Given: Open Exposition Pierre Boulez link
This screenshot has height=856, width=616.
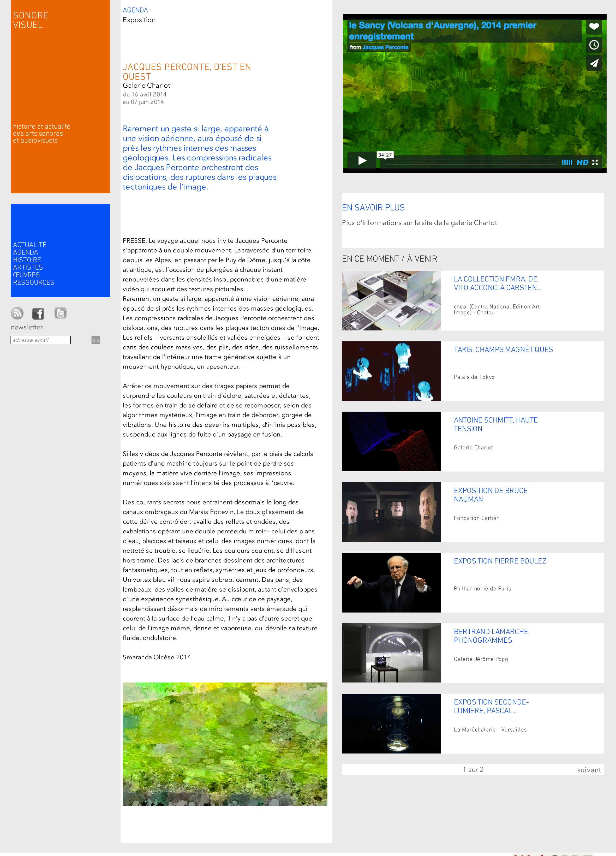Looking at the screenshot, I should (500, 561).
